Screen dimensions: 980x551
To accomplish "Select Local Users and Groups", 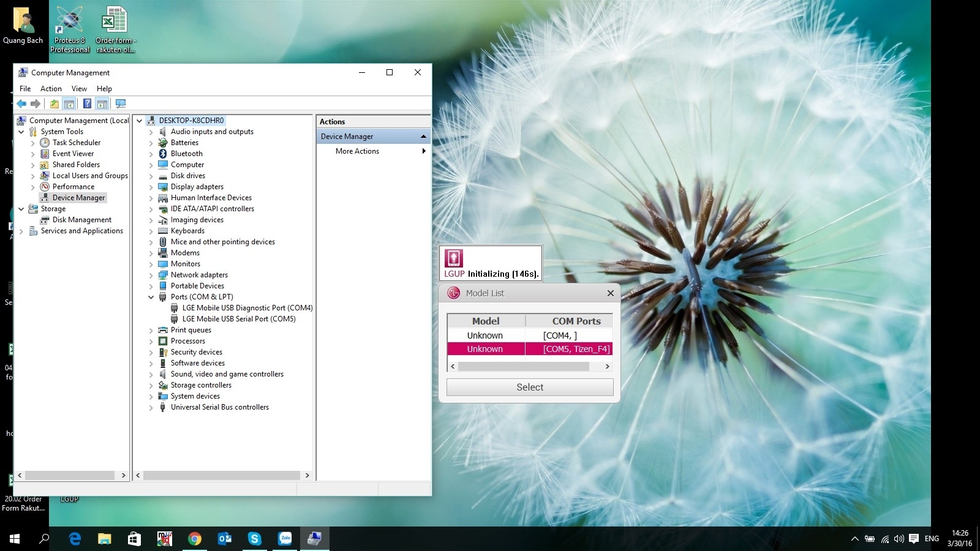I will pos(90,176).
